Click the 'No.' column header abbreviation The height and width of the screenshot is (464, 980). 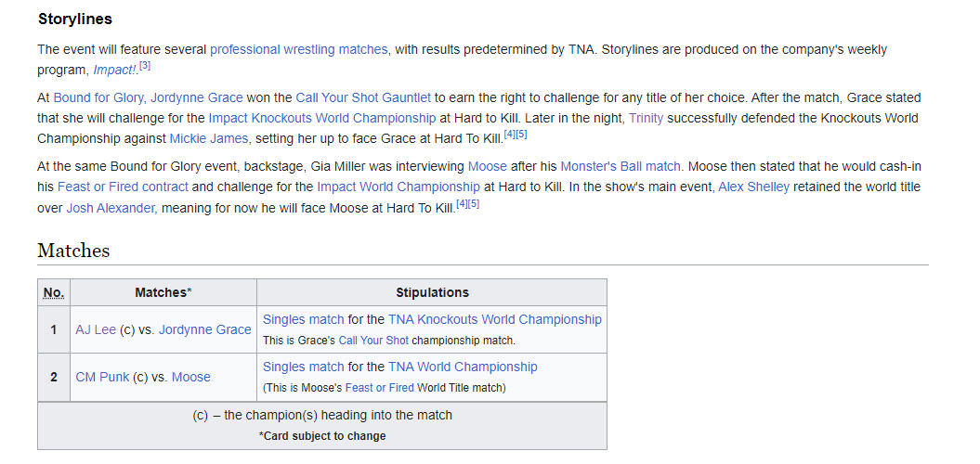point(53,293)
